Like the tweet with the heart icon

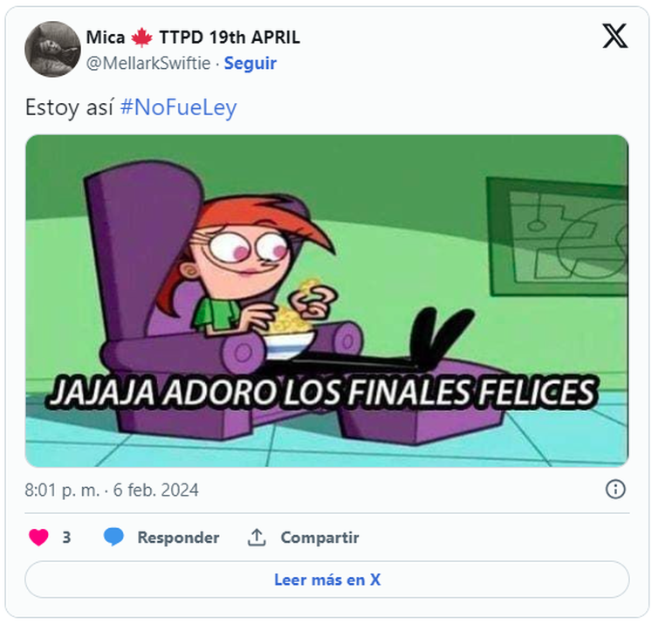tap(38, 537)
